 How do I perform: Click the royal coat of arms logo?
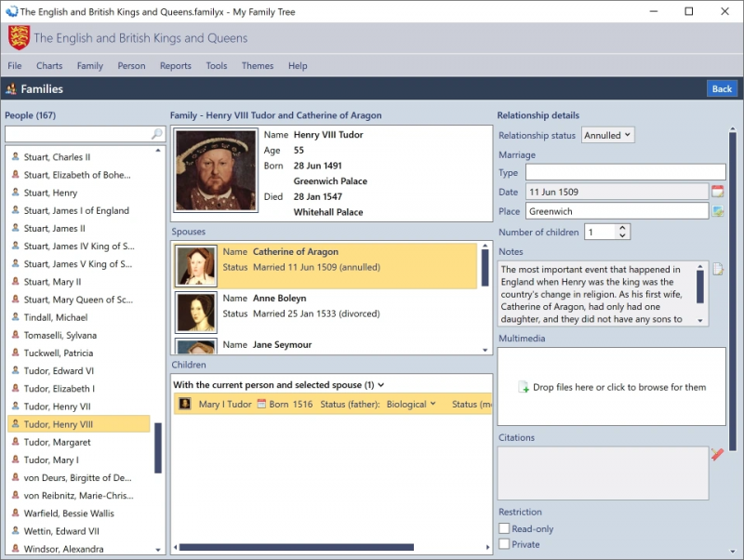[19, 38]
